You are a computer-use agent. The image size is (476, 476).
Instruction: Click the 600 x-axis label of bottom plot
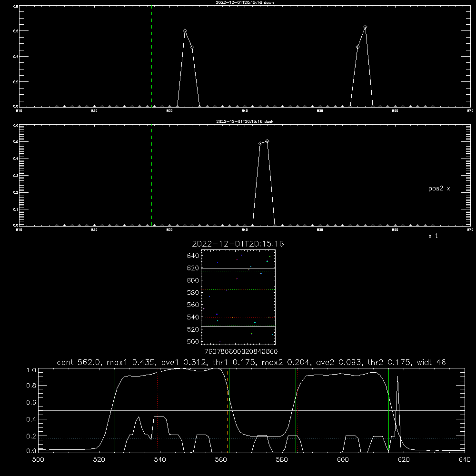(343, 460)
